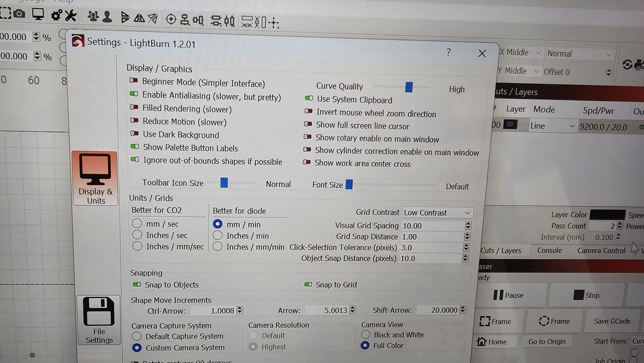
Task: Enable Invert mouse wheel zoom direction
Action: [308, 111]
